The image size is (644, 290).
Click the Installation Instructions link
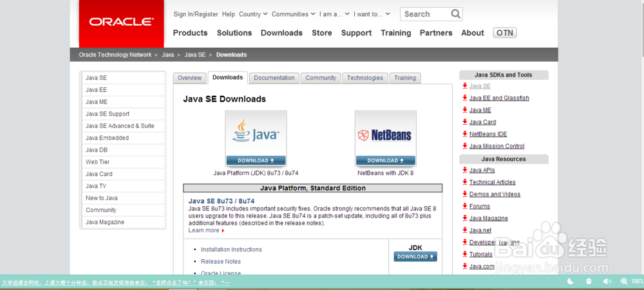pyautogui.click(x=231, y=249)
